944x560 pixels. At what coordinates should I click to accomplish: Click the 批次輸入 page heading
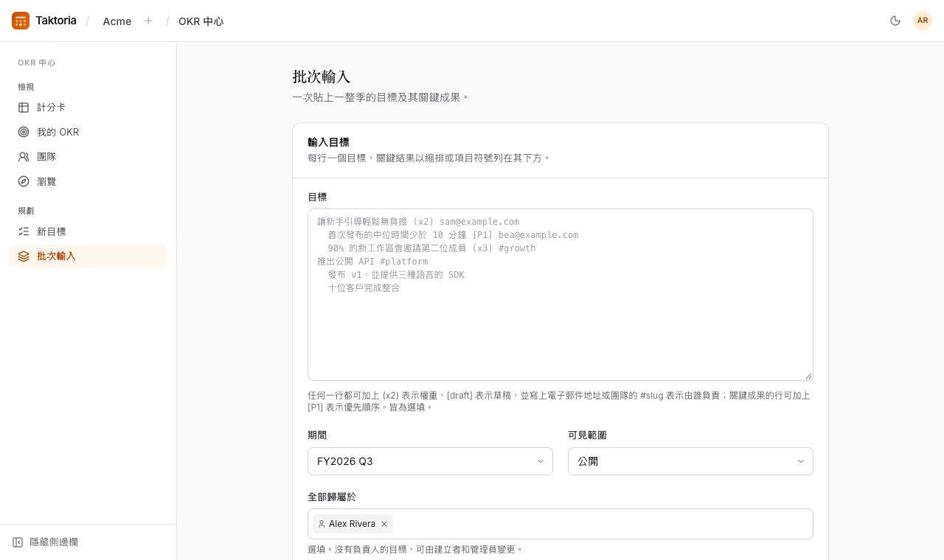(322, 77)
